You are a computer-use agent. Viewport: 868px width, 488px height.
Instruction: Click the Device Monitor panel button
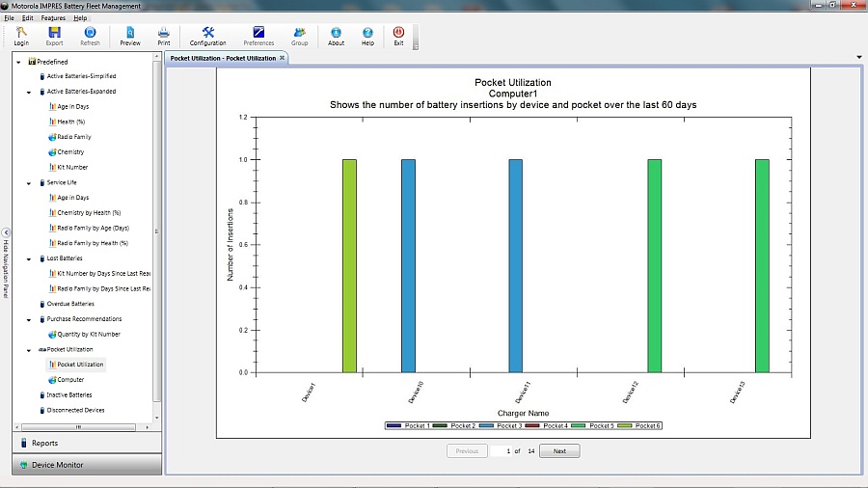click(x=87, y=465)
